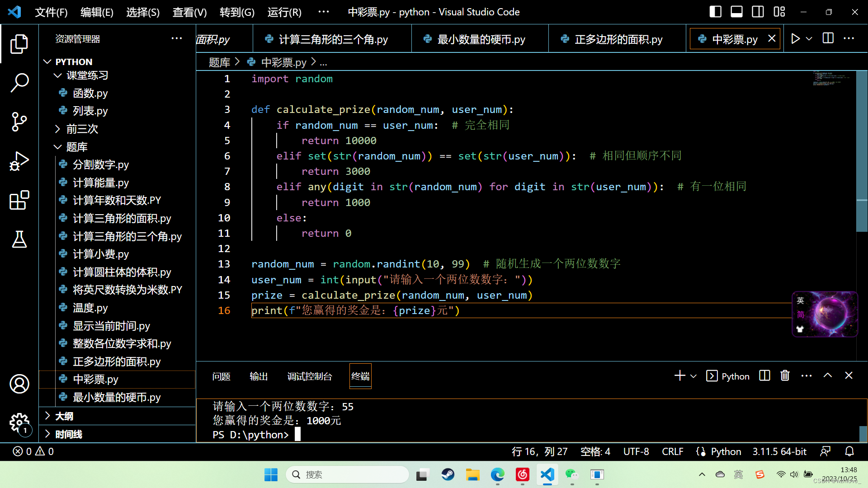868x488 pixels.
Task: Switch to 最小数量的硬币.py editor tab
Action: [x=480, y=39]
